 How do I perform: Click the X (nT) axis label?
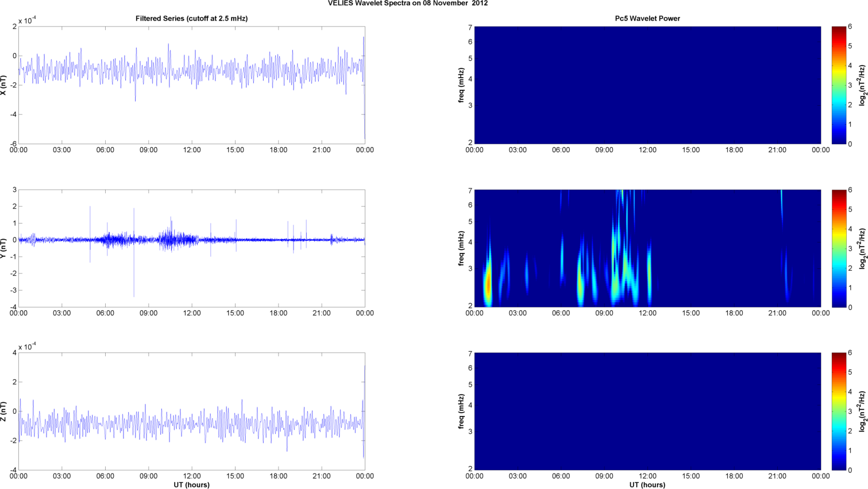[4, 84]
